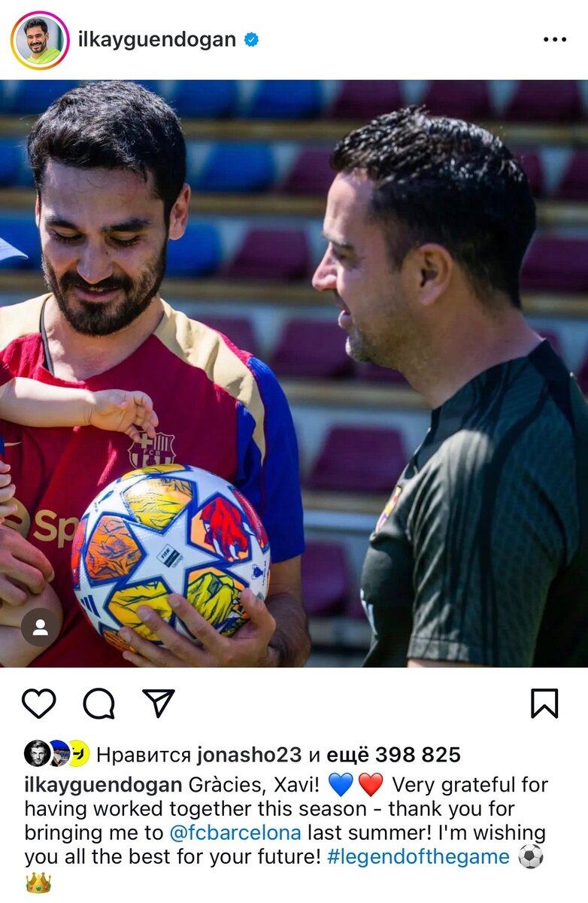588x903 pixels.
Task: Show tagged people via person icon
Action: [x=41, y=628]
